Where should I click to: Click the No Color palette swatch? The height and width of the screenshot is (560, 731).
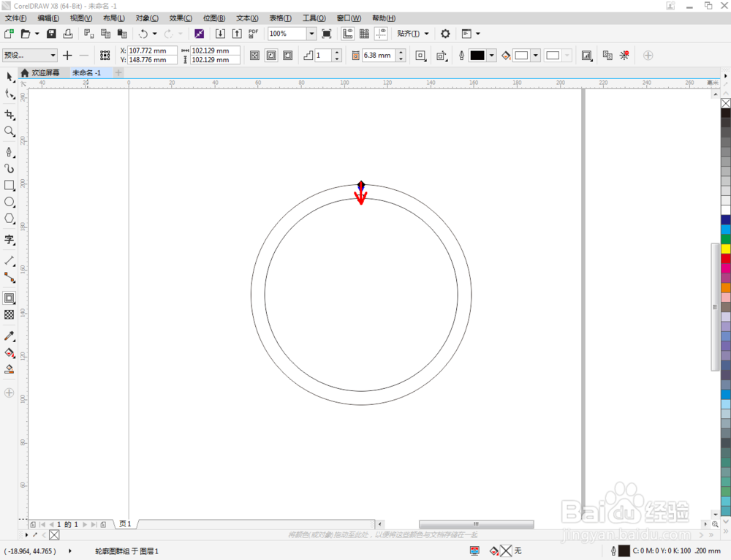pos(726,103)
